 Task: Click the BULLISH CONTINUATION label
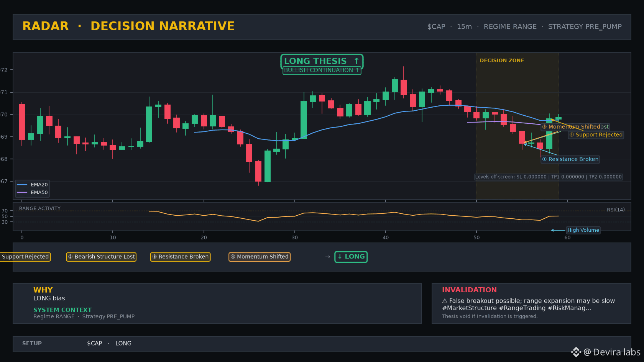tap(322, 70)
